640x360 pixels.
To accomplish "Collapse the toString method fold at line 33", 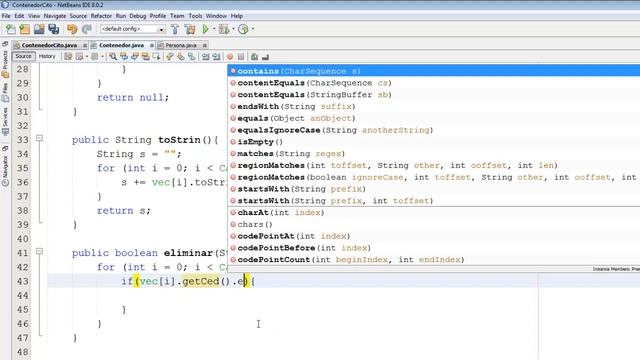I will (x=40, y=138).
